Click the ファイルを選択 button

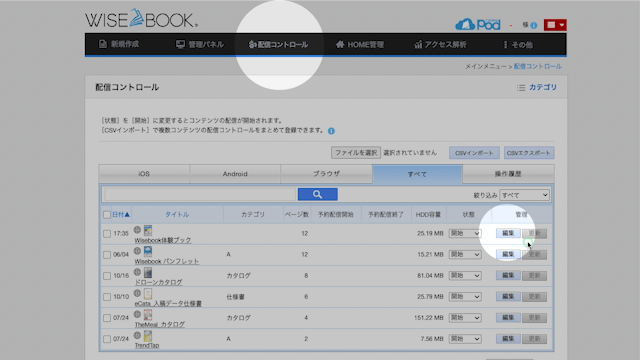tap(356, 153)
